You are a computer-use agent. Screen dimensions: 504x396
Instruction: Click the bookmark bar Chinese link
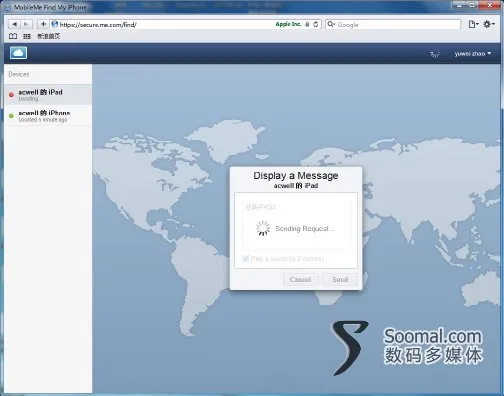click(x=49, y=36)
